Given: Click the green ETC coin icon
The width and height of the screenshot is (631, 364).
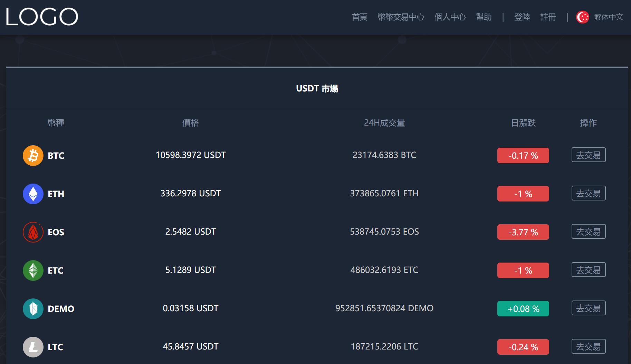Looking at the screenshot, I should [x=33, y=270].
